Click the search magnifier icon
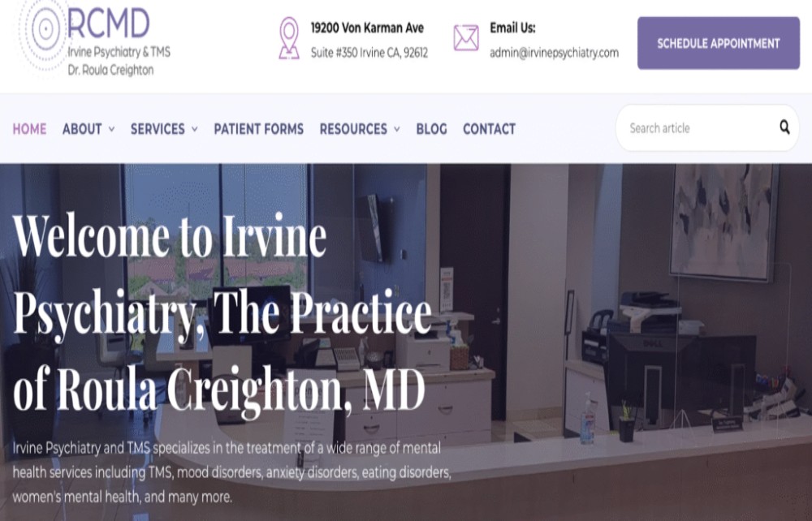Image resolution: width=812 pixels, height=521 pixels. pos(784,127)
